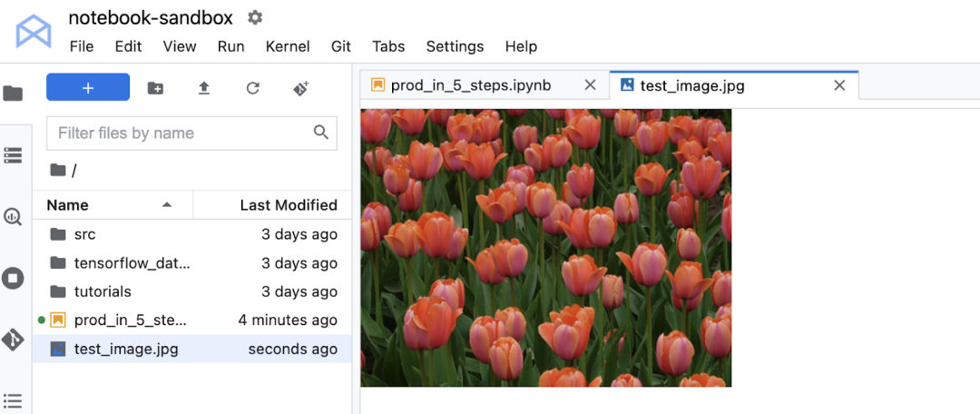980x414 pixels.
Task: Open the table of contents sidebar icon
Action: (13, 399)
